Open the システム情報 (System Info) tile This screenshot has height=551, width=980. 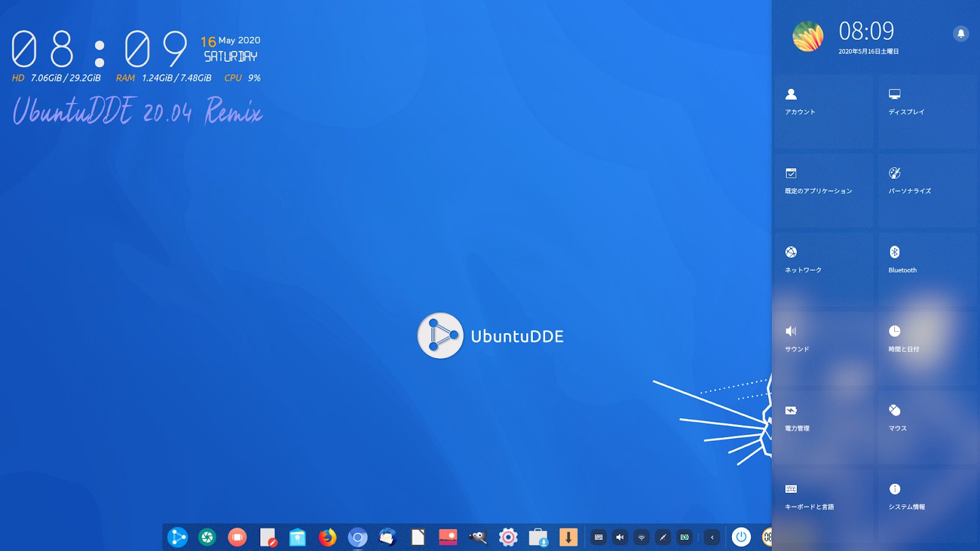(x=927, y=506)
